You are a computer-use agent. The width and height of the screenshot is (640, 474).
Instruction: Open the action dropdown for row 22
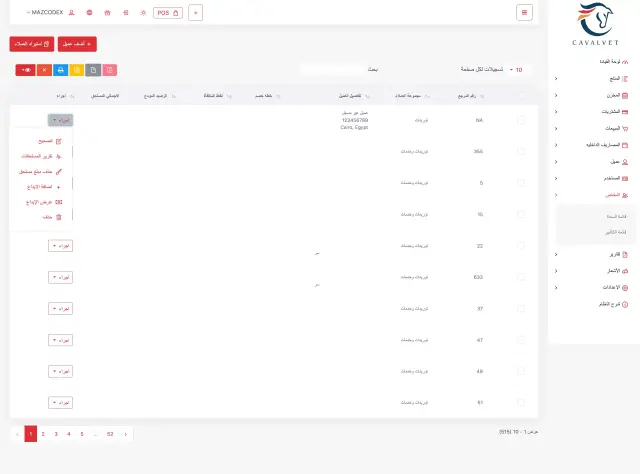(x=60, y=246)
